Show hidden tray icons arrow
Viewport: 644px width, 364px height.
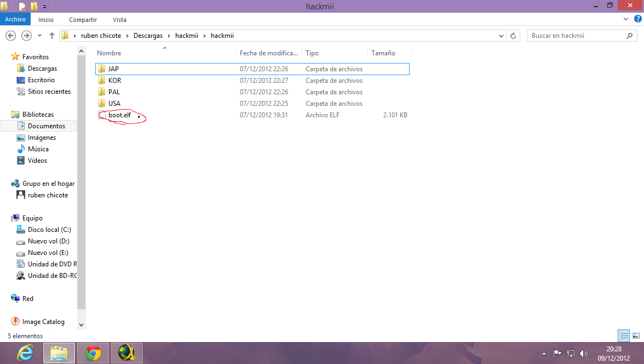click(x=544, y=353)
